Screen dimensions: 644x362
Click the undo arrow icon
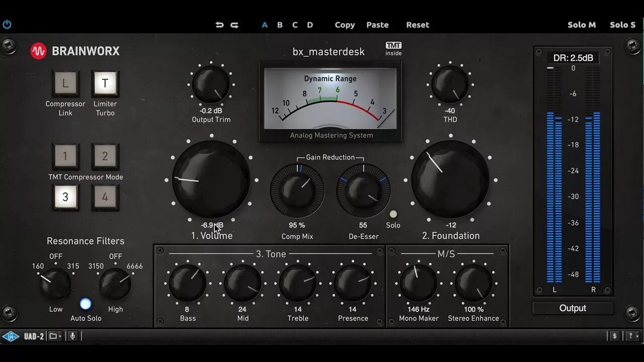pyautogui.click(x=219, y=25)
